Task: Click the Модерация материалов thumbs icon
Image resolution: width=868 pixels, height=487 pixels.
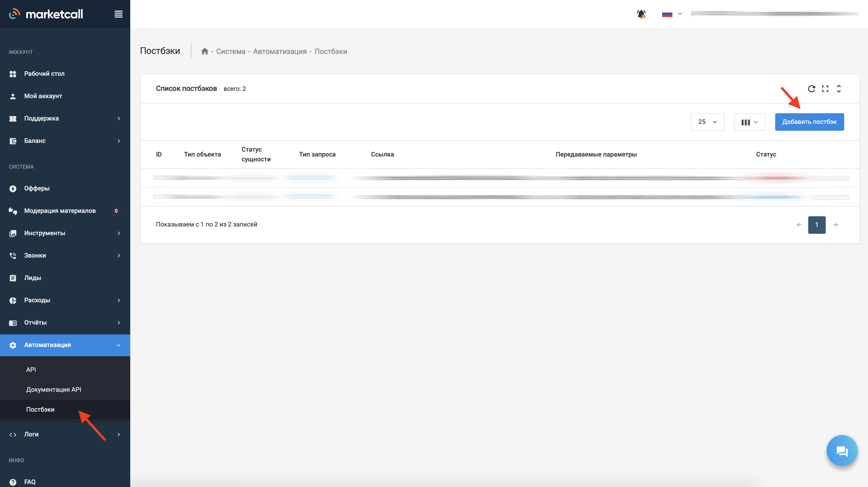Action: click(x=13, y=211)
